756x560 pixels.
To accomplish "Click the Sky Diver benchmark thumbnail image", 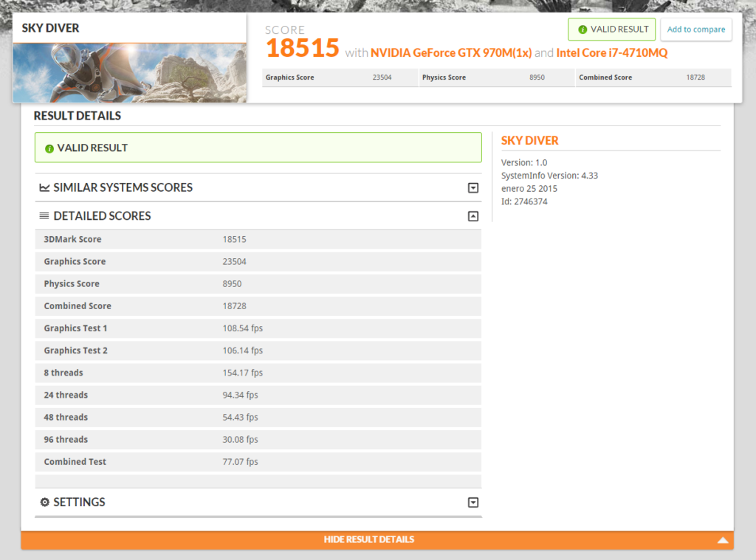I will tap(129, 72).
